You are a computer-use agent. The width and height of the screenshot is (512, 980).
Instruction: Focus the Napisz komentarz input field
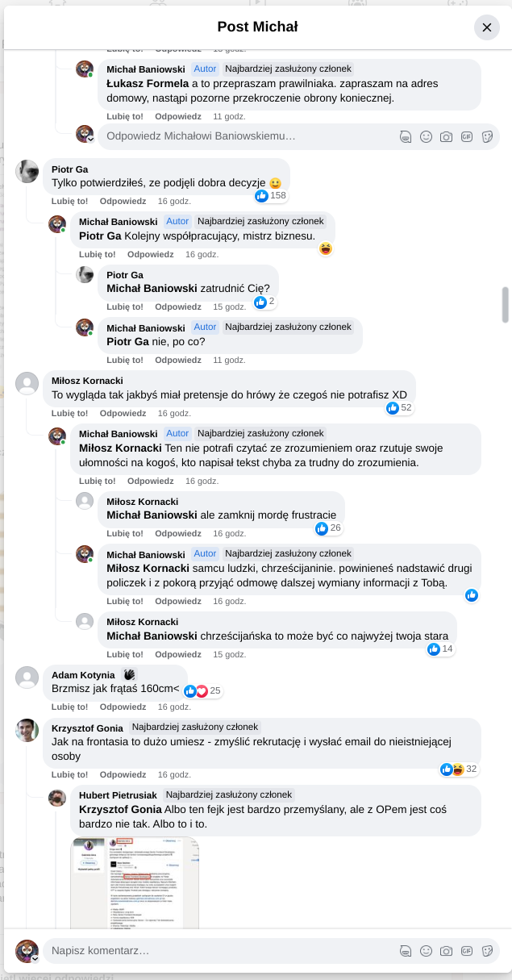(x=218, y=951)
